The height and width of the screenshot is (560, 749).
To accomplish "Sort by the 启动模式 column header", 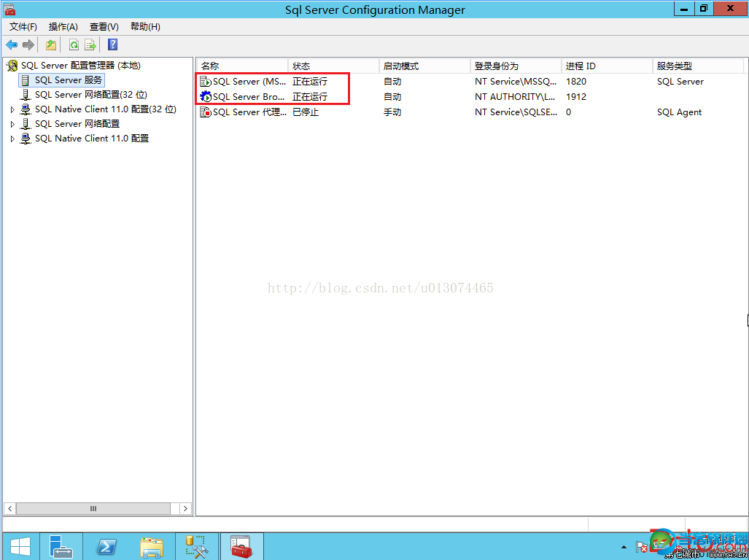I will click(424, 66).
